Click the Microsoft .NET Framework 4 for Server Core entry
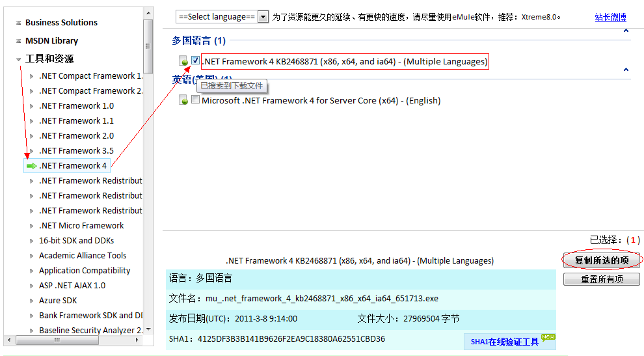The width and height of the screenshot is (644, 356). (321, 100)
